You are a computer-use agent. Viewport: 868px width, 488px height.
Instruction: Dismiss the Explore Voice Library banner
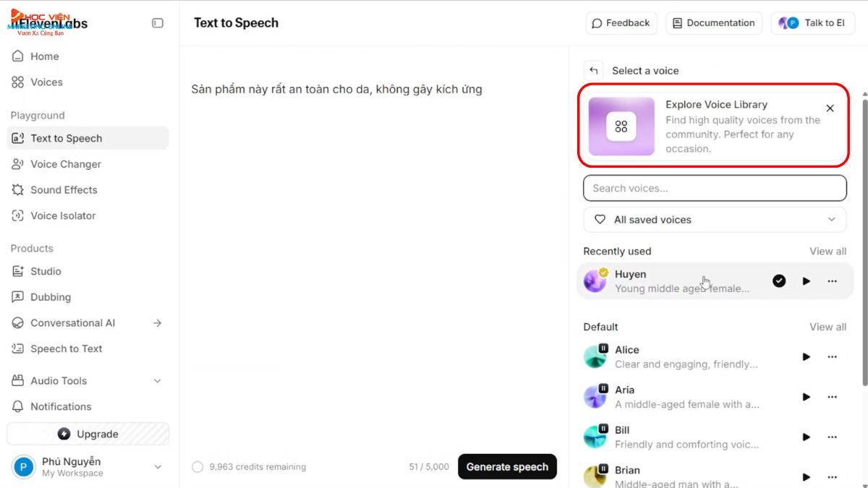[830, 108]
